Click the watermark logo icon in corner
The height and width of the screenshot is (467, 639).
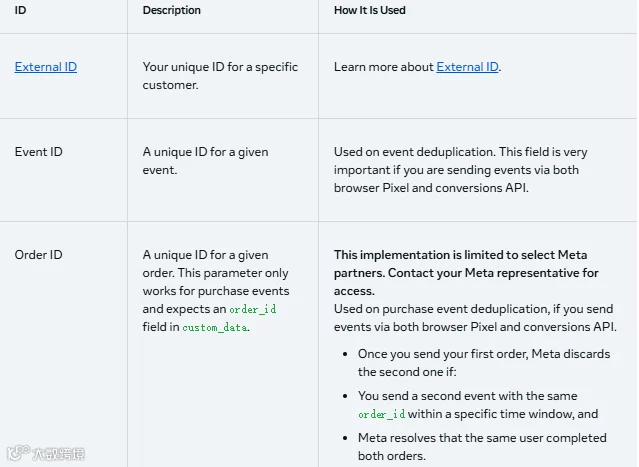click(x=18, y=452)
